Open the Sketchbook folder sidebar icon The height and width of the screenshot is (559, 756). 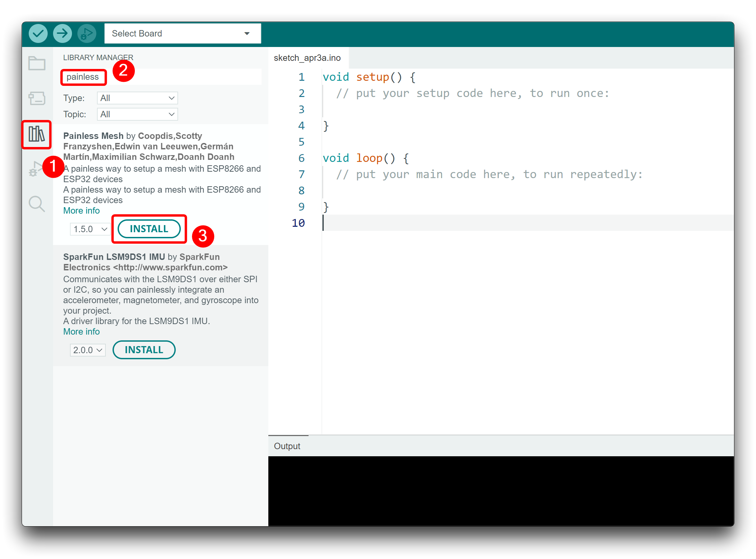pyautogui.click(x=37, y=63)
